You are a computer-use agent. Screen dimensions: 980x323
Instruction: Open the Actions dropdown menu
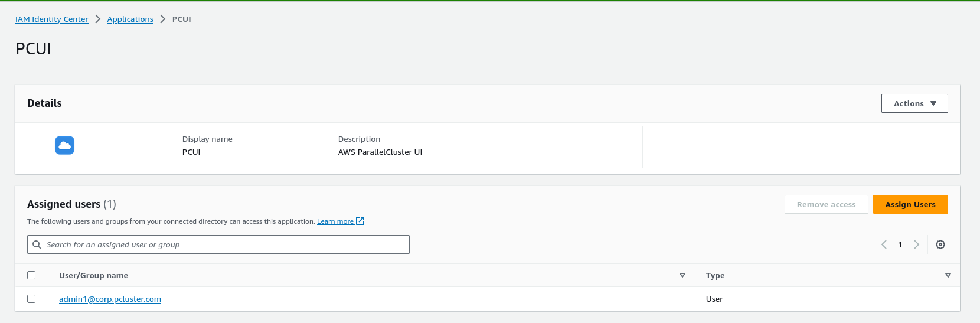[914, 103]
